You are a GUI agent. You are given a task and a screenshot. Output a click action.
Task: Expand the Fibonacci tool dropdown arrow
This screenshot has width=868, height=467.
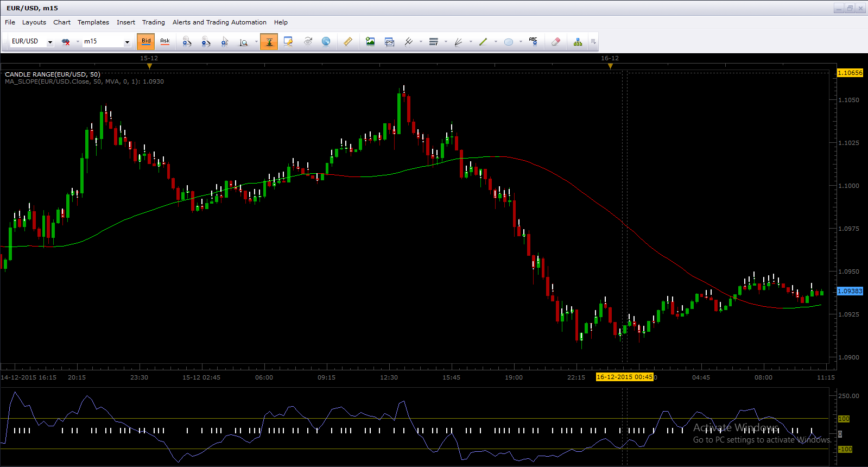[446, 42]
